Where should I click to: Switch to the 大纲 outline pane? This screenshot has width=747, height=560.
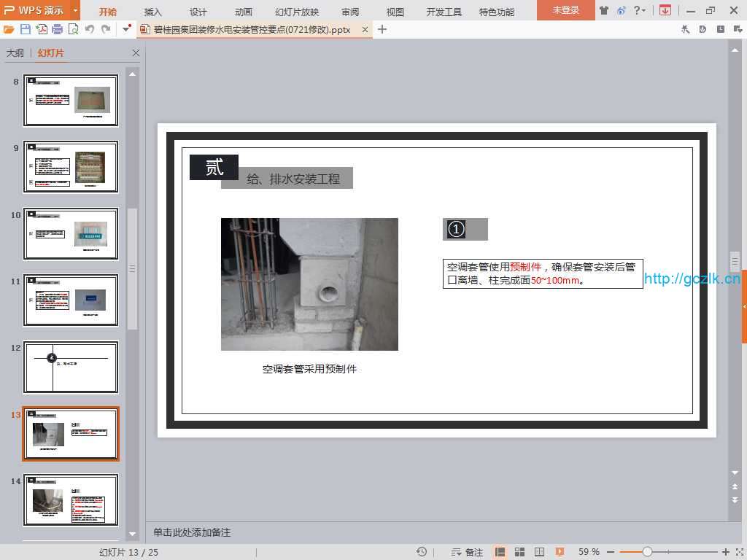tap(15, 53)
